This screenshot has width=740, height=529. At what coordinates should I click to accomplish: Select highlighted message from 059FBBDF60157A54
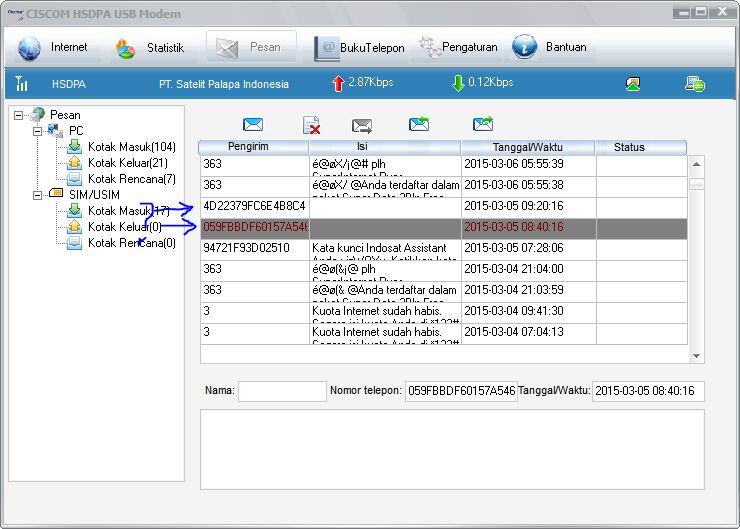[x=444, y=229]
